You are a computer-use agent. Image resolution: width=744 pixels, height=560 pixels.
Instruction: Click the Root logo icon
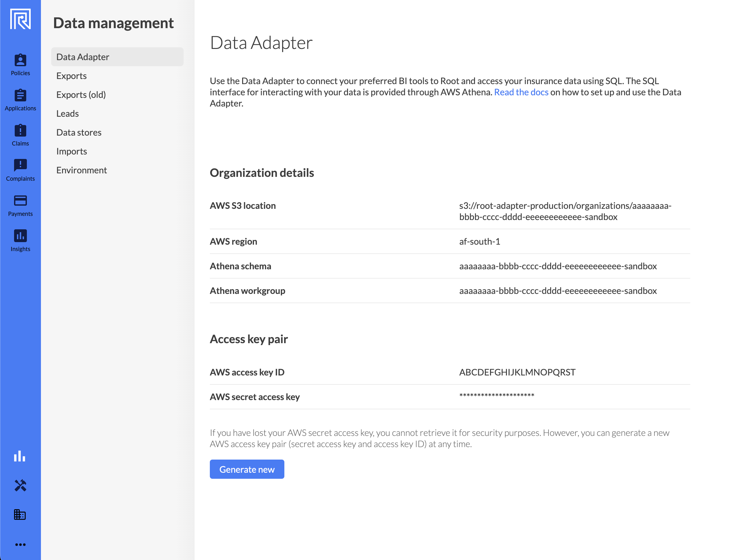click(20, 19)
